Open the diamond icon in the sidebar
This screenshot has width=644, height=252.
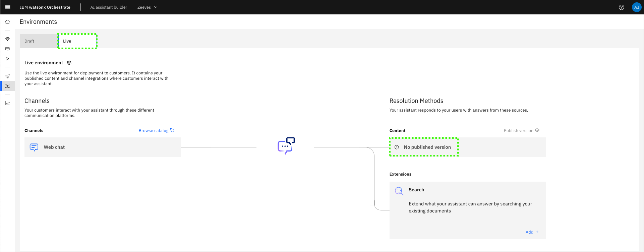click(7, 39)
